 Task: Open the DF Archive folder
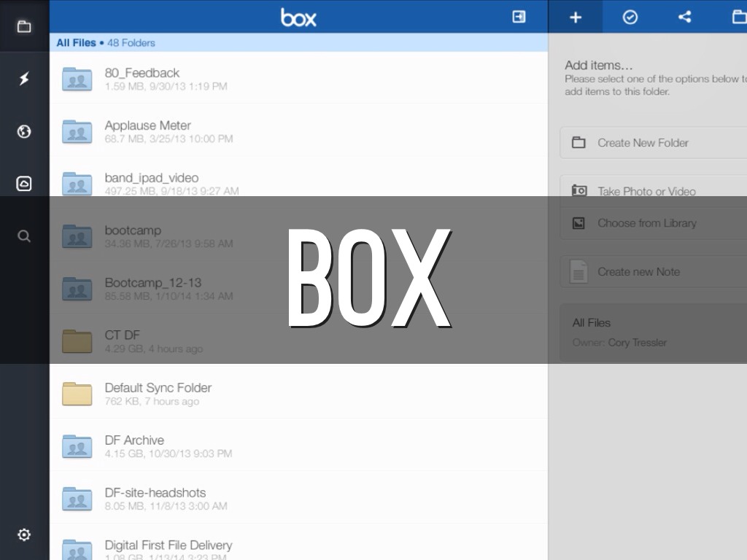pyautogui.click(x=134, y=440)
